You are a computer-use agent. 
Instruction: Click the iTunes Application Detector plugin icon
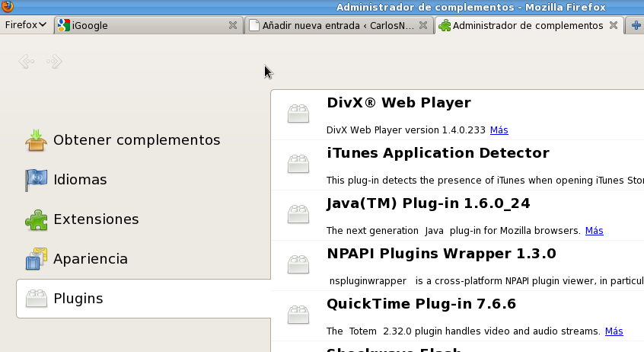[x=298, y=165]
